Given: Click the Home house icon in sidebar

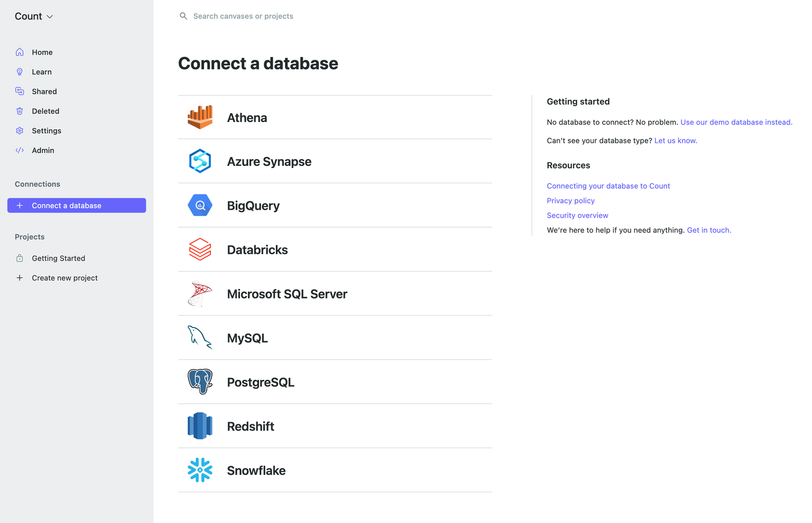Looking at the screenshot, I should coord(20,52).
